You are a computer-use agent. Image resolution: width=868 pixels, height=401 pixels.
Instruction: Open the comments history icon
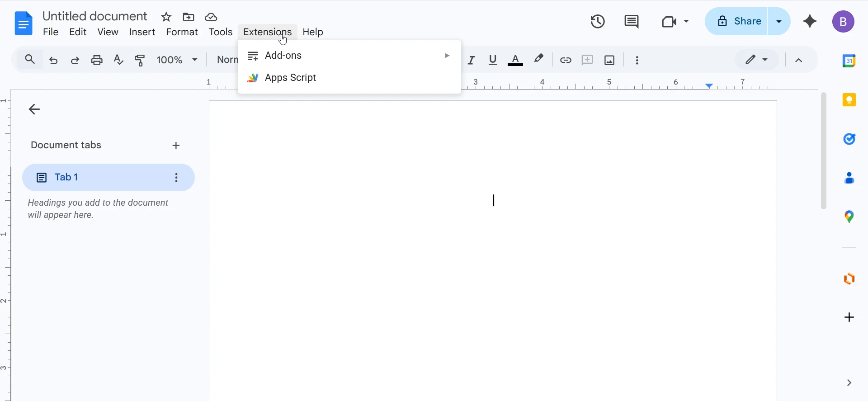point(632,21)
